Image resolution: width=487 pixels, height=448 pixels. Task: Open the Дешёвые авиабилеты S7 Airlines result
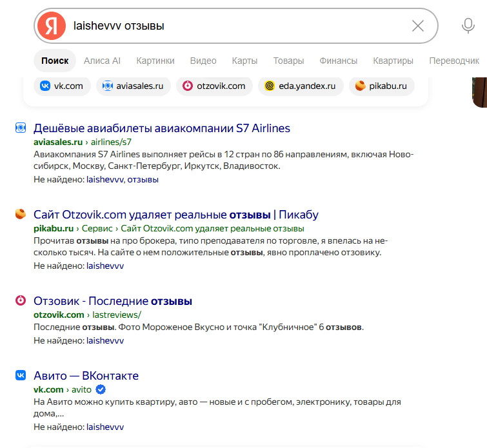point(162,128)
